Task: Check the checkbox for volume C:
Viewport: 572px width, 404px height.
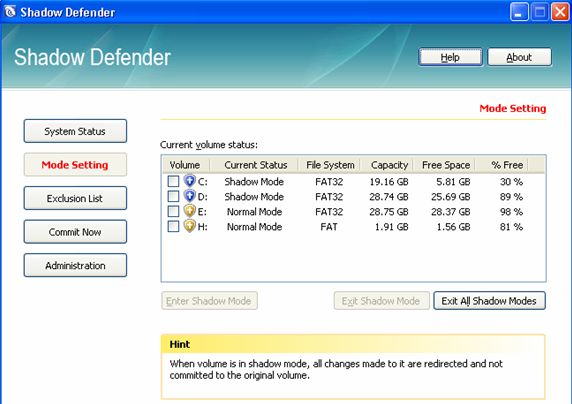Action: click(x=173, y=181)
